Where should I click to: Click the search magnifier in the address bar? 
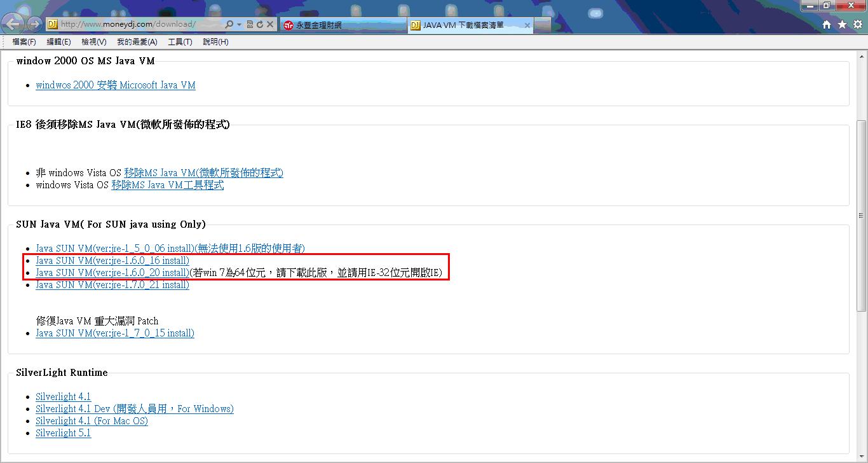pyautogui.click(x=229, y=25)
